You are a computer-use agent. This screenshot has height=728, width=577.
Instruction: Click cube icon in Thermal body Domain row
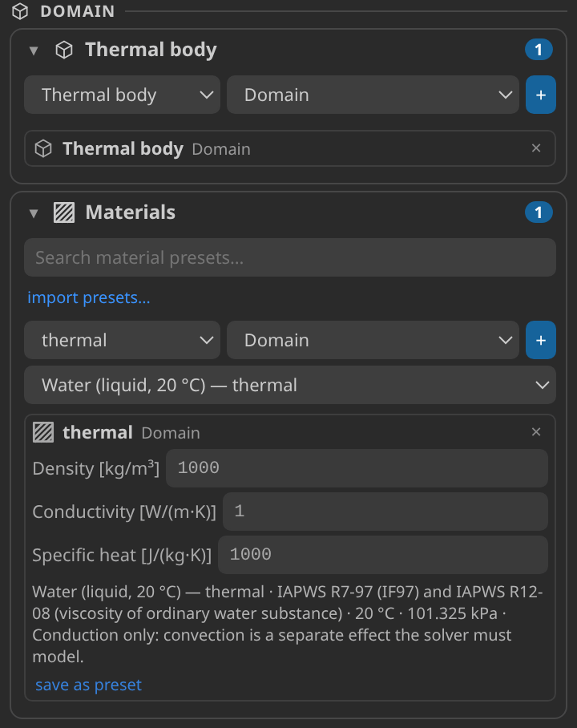[x=43, y=148]
